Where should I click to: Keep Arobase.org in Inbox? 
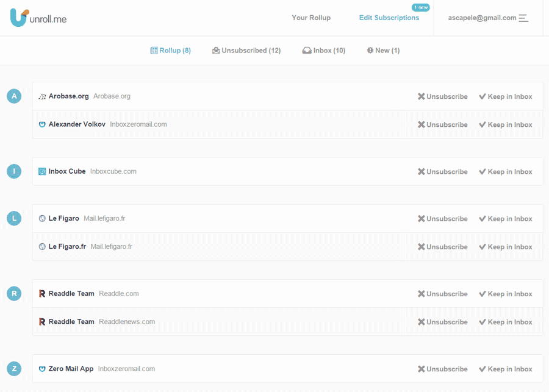tap(506, 96)
